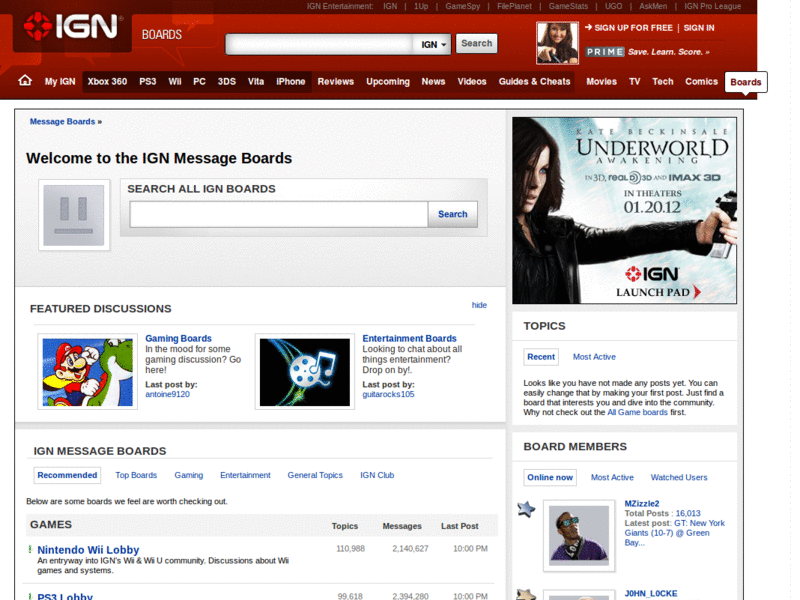Image resolution: width=800 pixels, height=600 pixels.
Task: Click the Sign In link
Action: 698,28
